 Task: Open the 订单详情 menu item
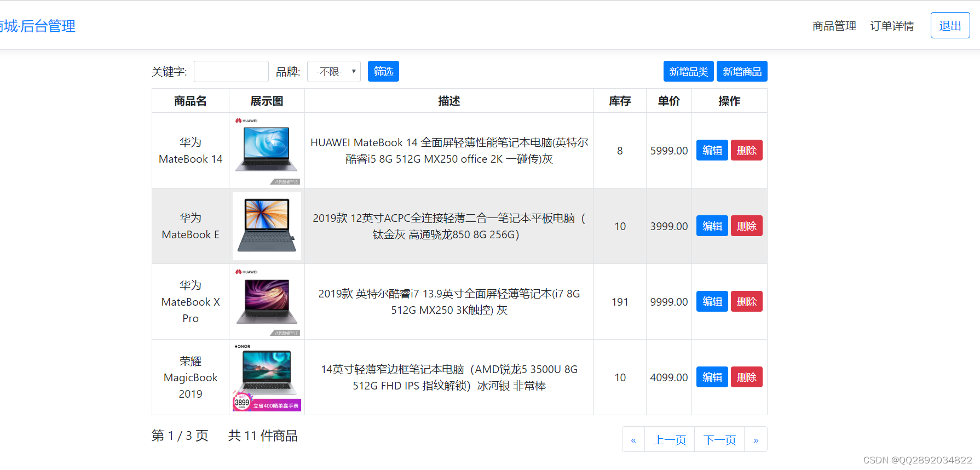pyautogui.click(x=892, y=26)
